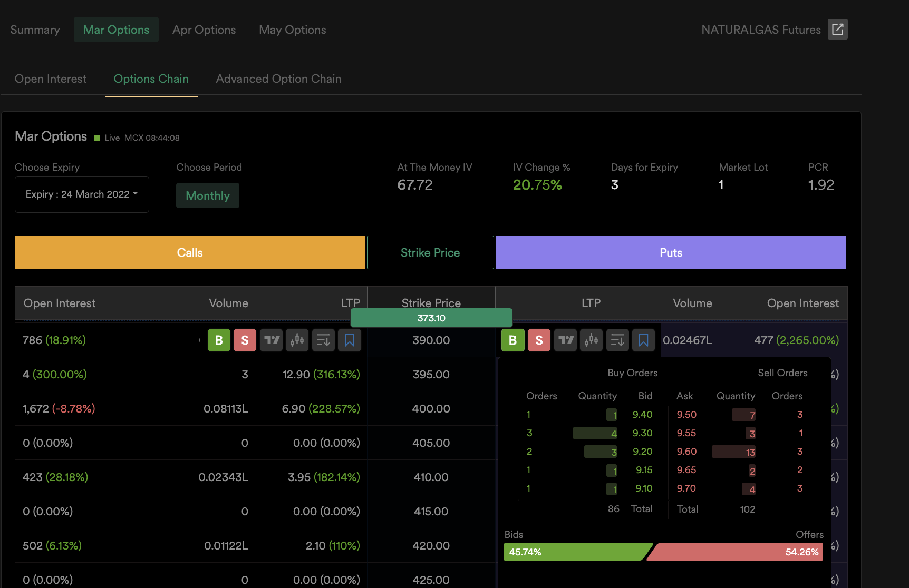Select the Options Chain sub-tab

coord(151,79)
